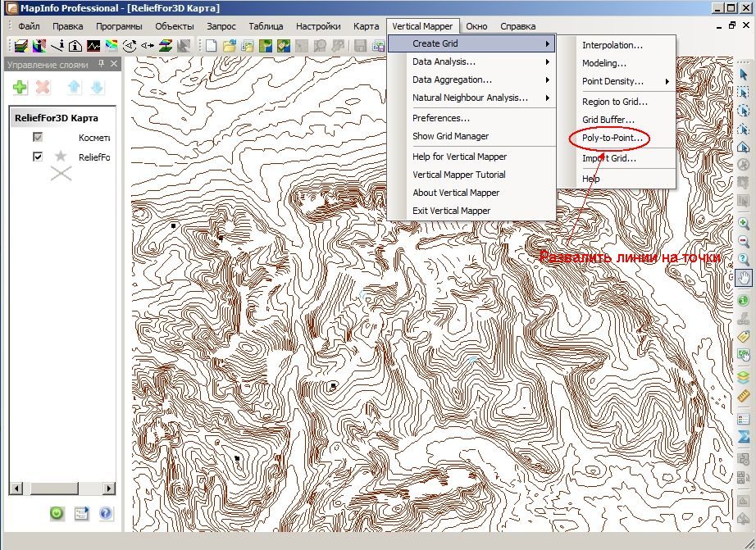Choose the Select arrow tool

743,75
